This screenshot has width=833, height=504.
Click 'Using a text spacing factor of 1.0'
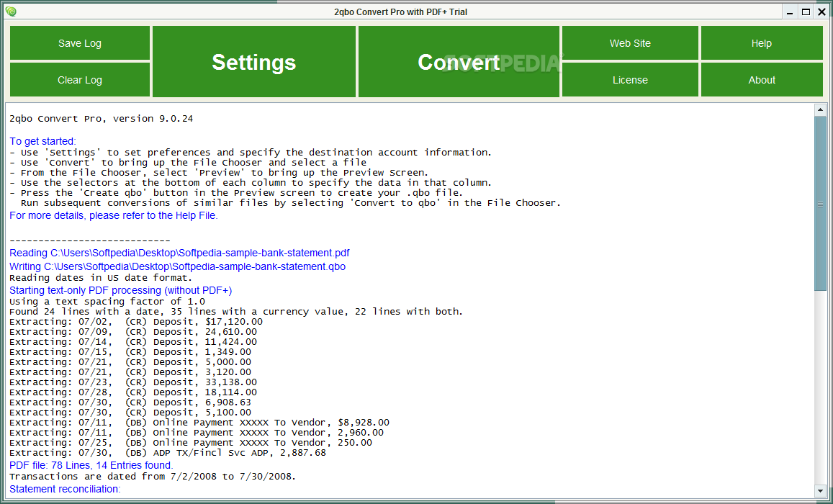pyautogui.click(x=107, y=302)
